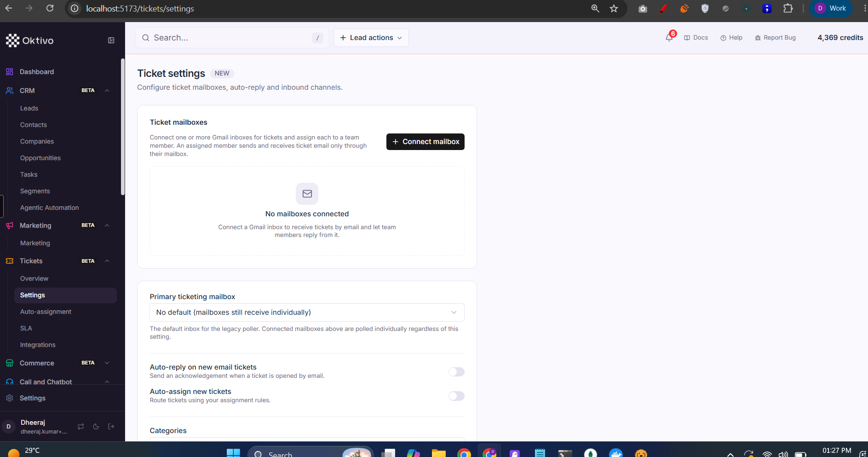Open File Explorer from the taskbar
The height and width of the screenshot is (457, 868).
point(438,453)
